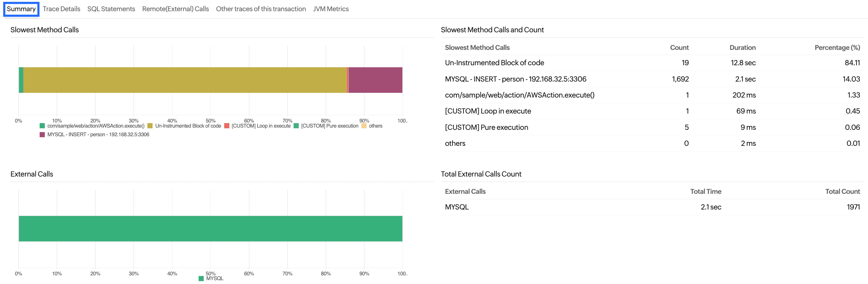The width and height of the screenshot is (868, 284).
Task: Go to the JVM Metrics tab
Action: [331, 9]
